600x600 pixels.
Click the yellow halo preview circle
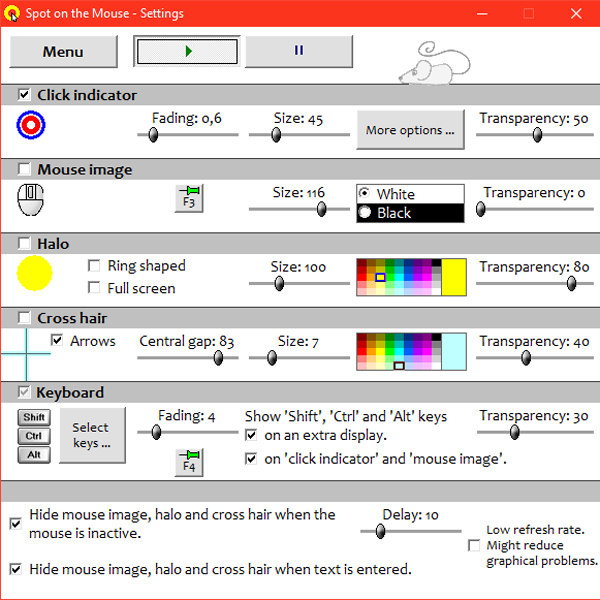click(x=34, y=274)
